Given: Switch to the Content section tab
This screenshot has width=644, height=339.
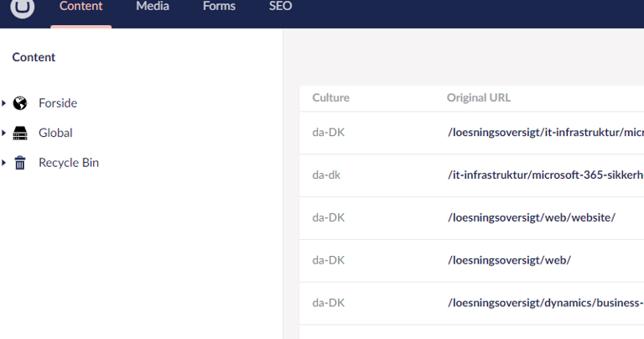Looking at the screenshot, I should pos(80,7).
